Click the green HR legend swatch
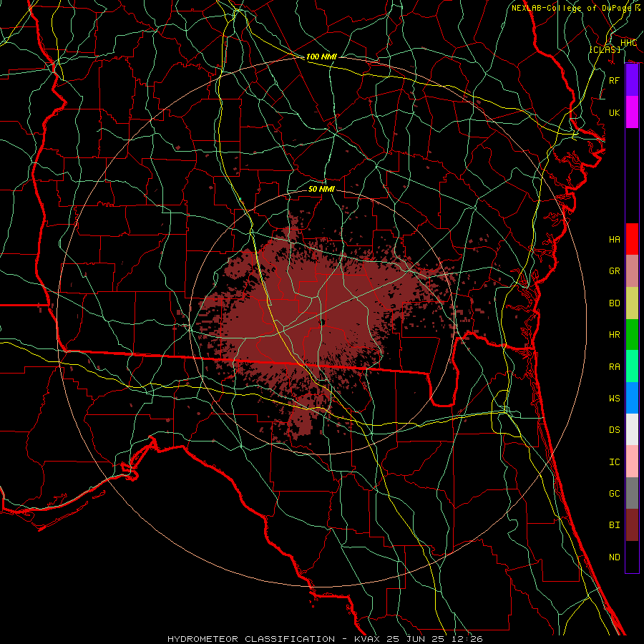 click(632, 335)
